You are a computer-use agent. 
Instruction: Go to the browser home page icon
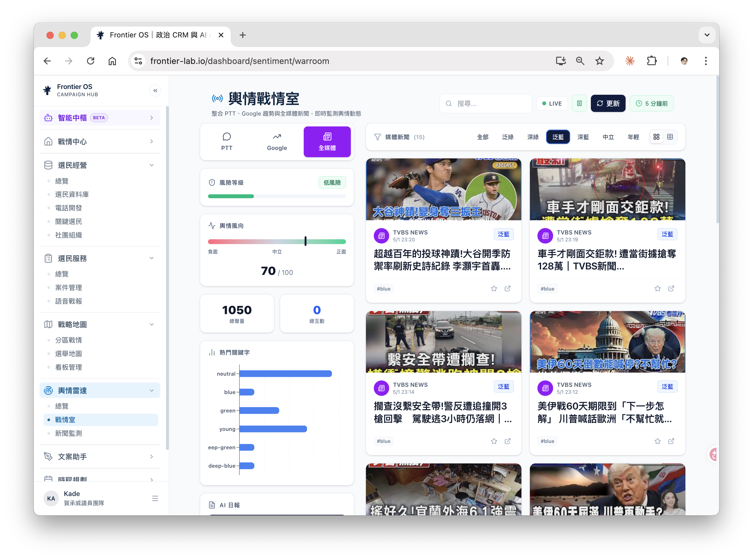pyautogui.click(x=112, y=61)
